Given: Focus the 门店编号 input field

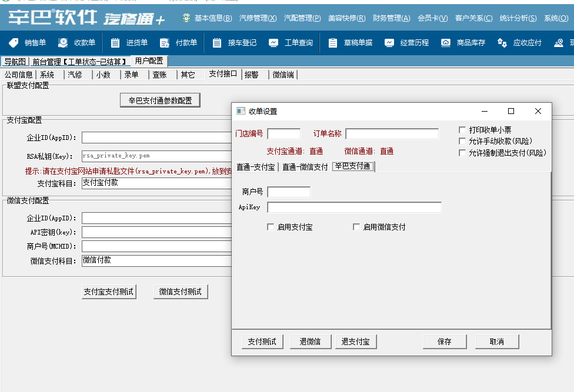Looking at the screenshot, I should pyautogui.click(x=284, y=134).
